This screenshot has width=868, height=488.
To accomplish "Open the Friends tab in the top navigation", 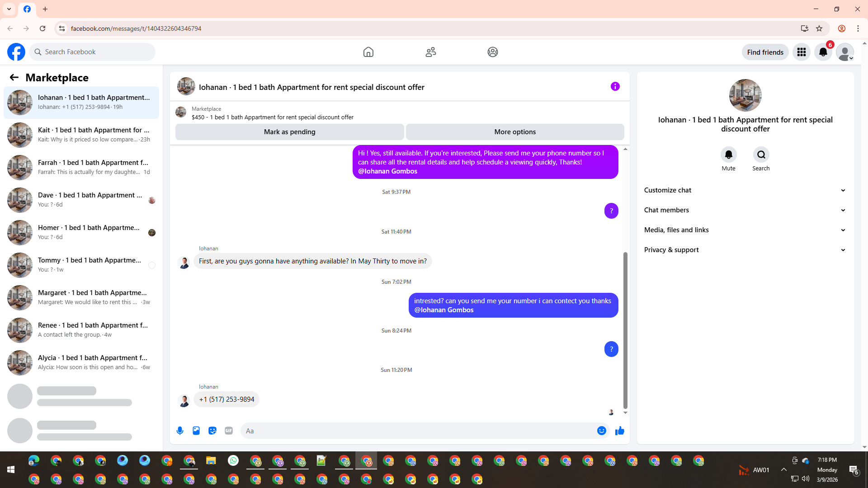I will point(430,52).
